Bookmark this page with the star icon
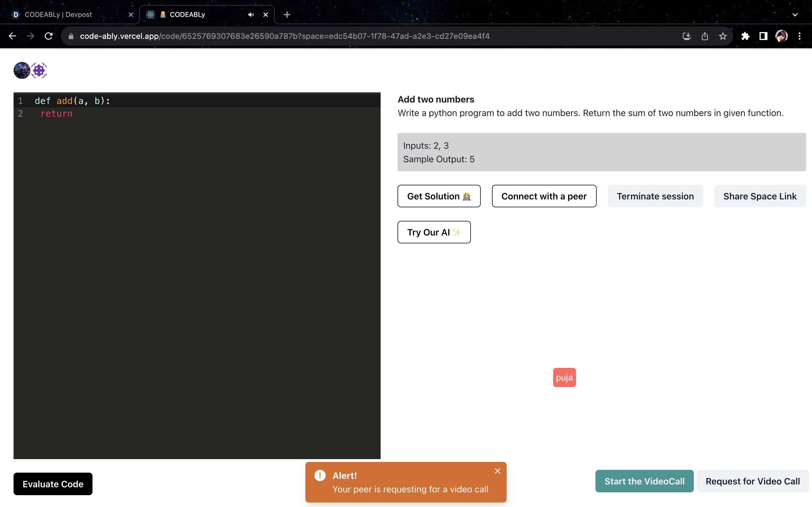Viewport: 812px width, 507px height. click(722, 36)
